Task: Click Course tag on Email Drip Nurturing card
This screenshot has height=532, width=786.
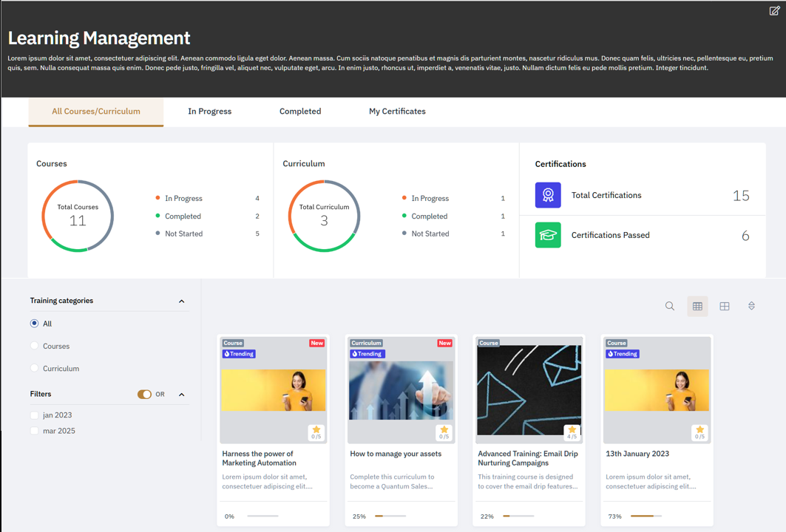Action: click(488, 343)
